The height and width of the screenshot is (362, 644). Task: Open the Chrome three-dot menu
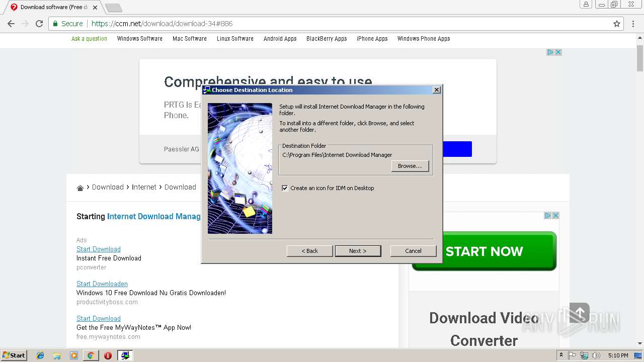pos(633,24)
